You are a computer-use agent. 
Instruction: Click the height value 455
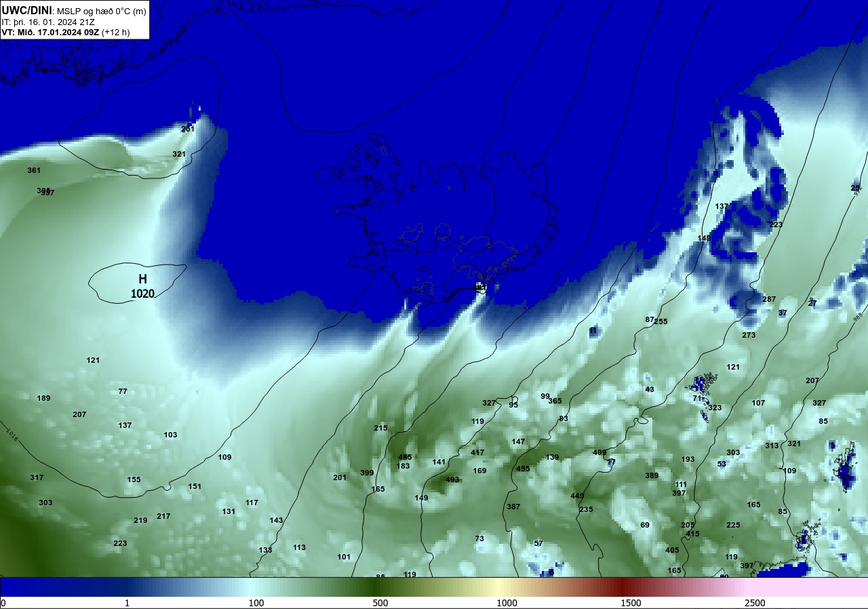coord(523,469)
